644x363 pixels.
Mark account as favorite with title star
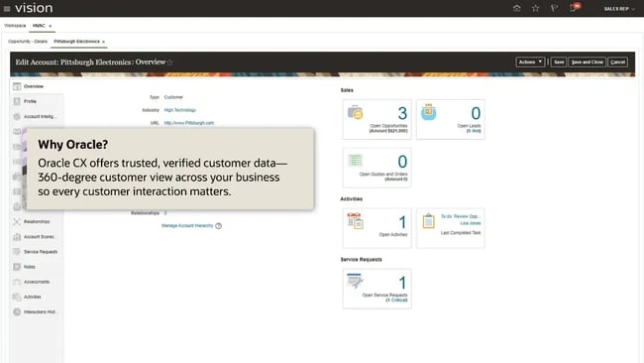(170, 62)
